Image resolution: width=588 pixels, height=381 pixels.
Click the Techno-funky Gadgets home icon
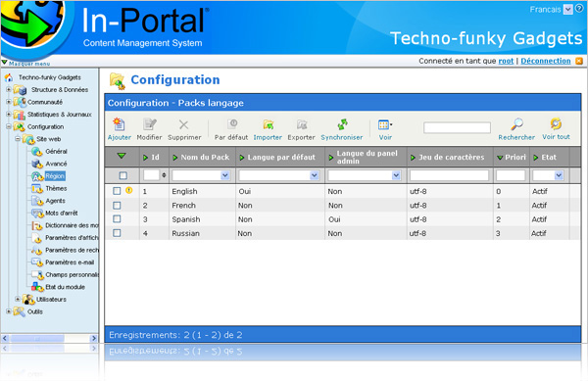(x=8, y=77)
